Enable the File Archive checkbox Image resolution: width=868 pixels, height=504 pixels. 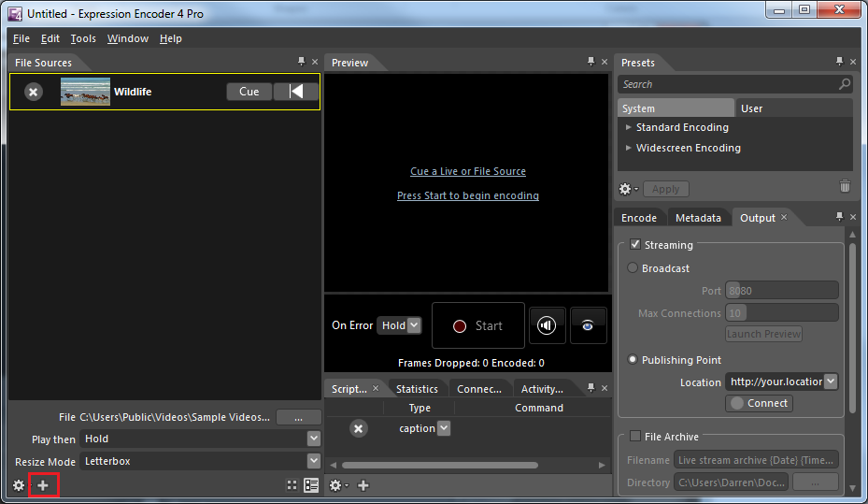click(x=635, y=436)
